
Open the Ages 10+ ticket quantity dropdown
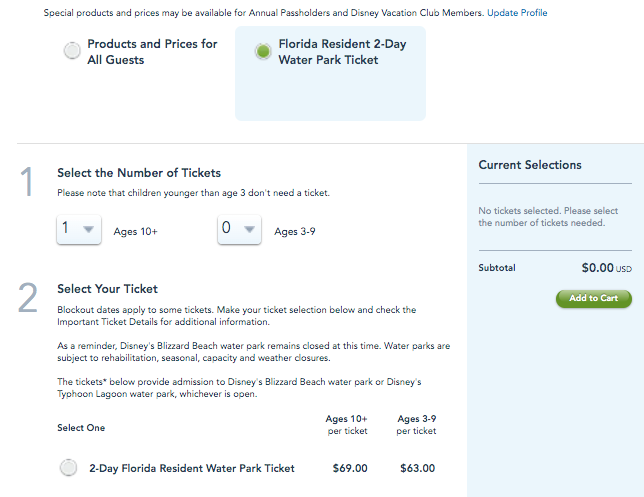coord(79,229)
